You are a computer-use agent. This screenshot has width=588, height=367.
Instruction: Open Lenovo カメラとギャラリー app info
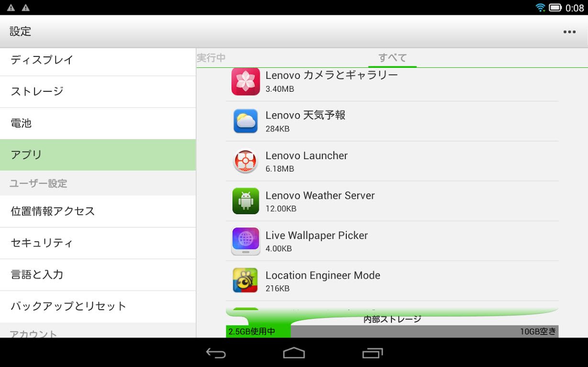pos(392,84)
